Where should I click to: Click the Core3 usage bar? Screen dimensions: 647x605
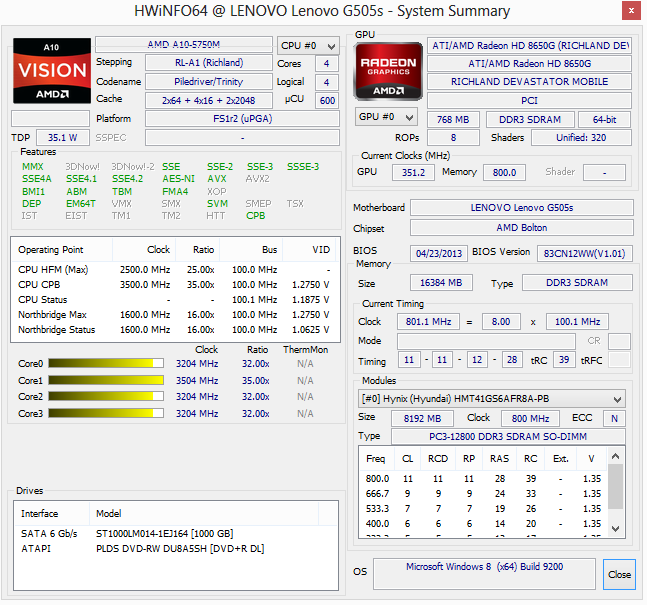(x=106, y=413)
